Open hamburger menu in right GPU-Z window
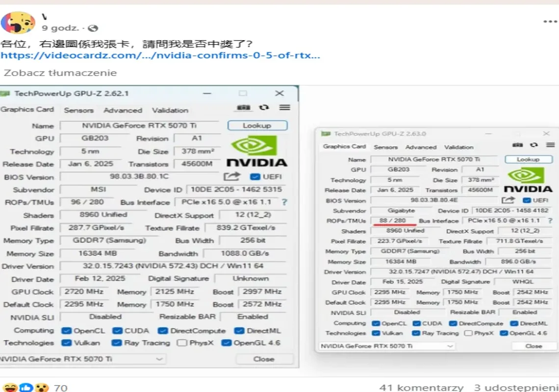 pos(551,145)
